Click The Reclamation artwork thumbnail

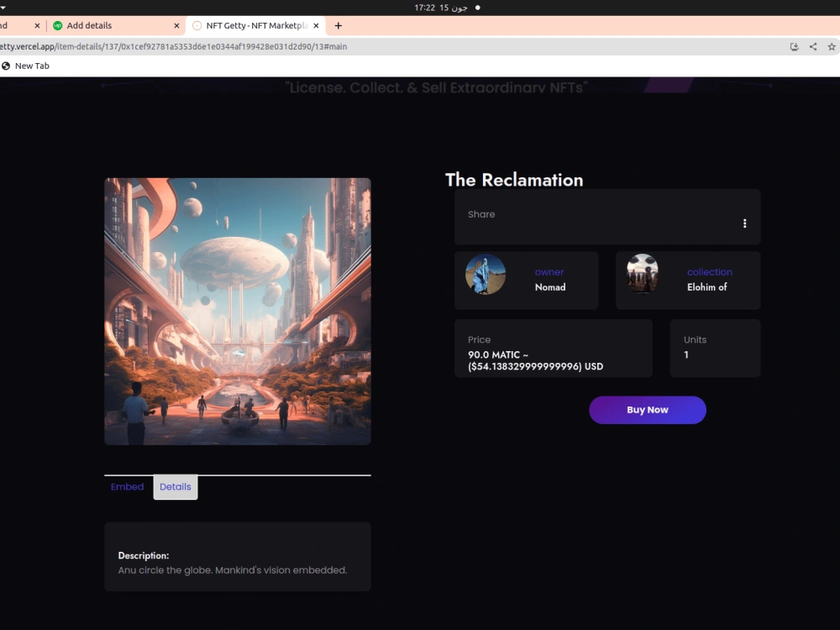237,310
